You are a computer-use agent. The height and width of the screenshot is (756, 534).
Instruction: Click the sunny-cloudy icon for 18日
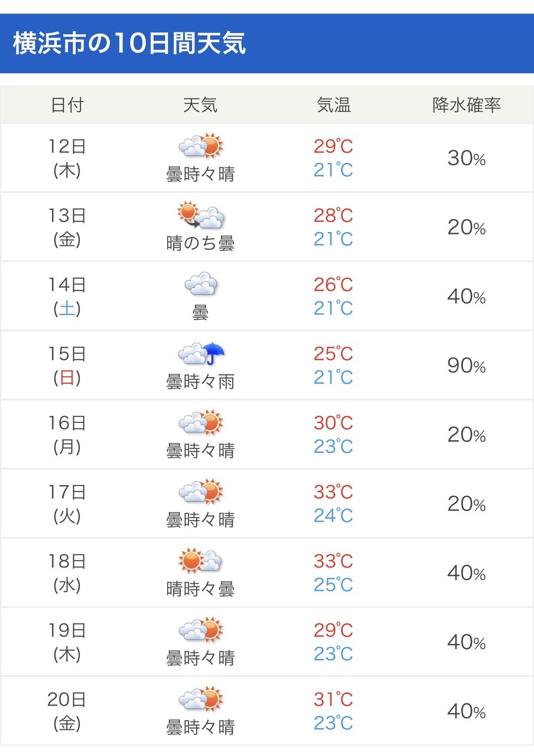pyautogui.click(x=201, y=561)
